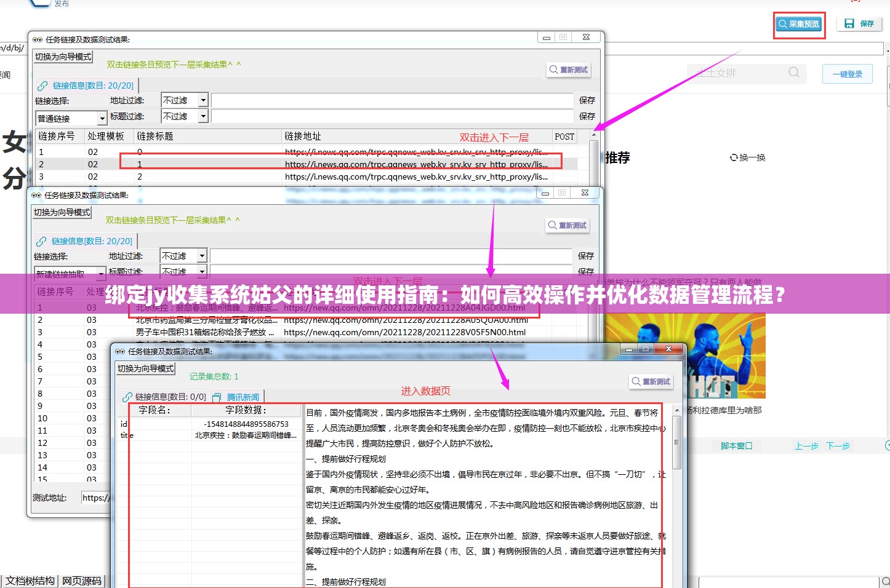This screenshot has height=588, width=890.
Task: Click the 一键登录 button
Action: 848,74
